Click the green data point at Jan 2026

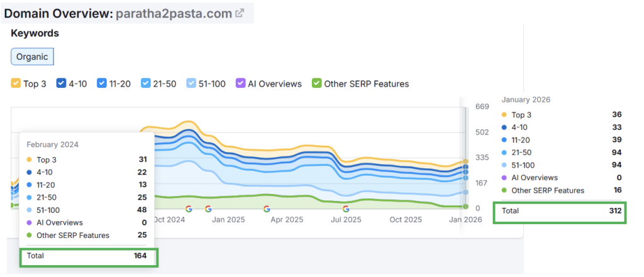[x=465, y=206]
